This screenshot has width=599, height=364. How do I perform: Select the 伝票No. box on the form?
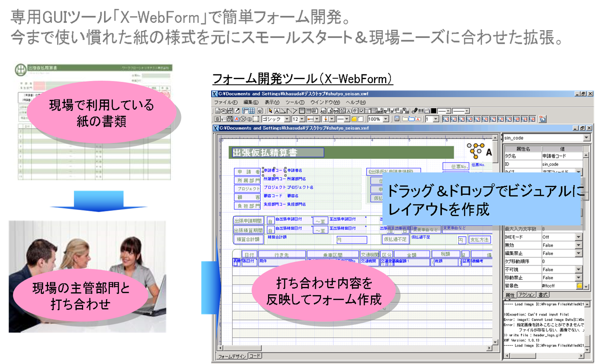456,167
